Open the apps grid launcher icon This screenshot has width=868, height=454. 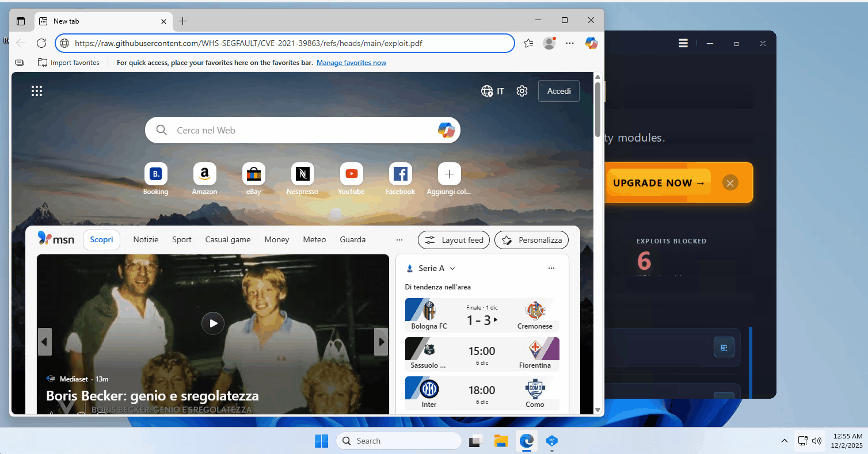click(37, 91)
